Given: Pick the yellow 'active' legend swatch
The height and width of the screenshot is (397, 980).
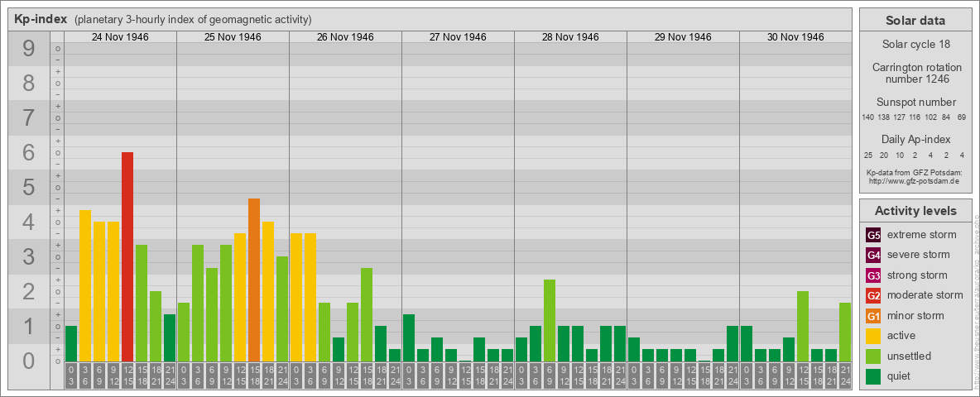Looking at the screenshot, I should [873, 336].
